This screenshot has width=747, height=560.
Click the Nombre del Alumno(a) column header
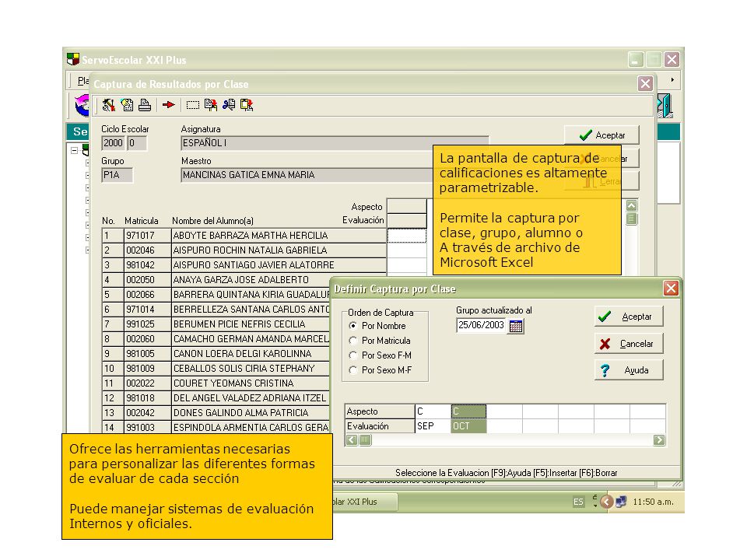(212, 220)
